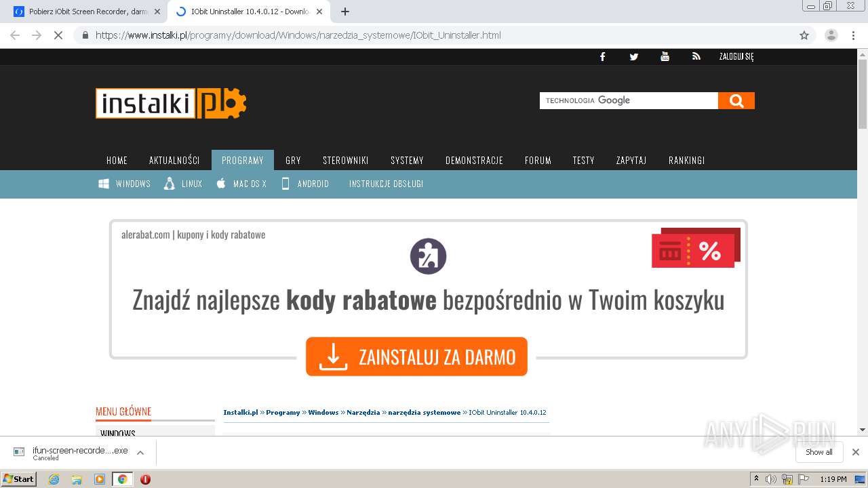Image resolution: width=868 pixels, height=488 pixels.
Task: Click into the Google search field
Action: [x=629, y=101]
